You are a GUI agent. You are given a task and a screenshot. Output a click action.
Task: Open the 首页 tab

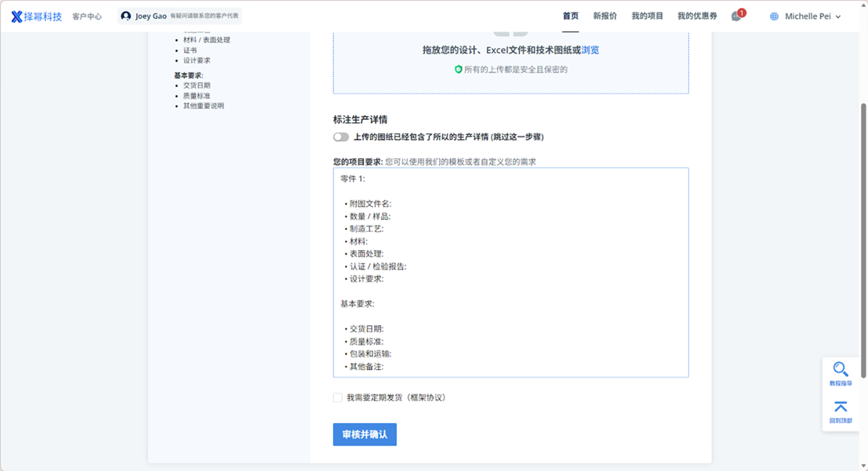570,16
